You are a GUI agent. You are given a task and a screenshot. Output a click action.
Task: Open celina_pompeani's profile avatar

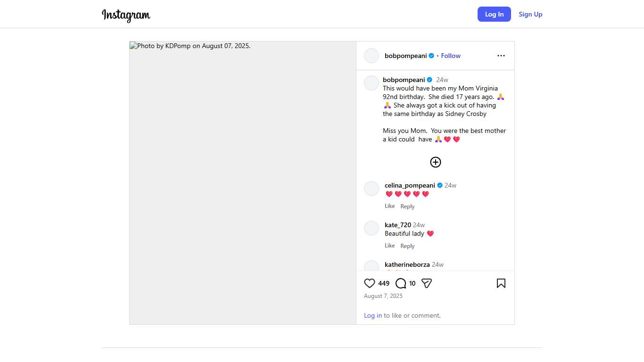[x=372, y=189]
